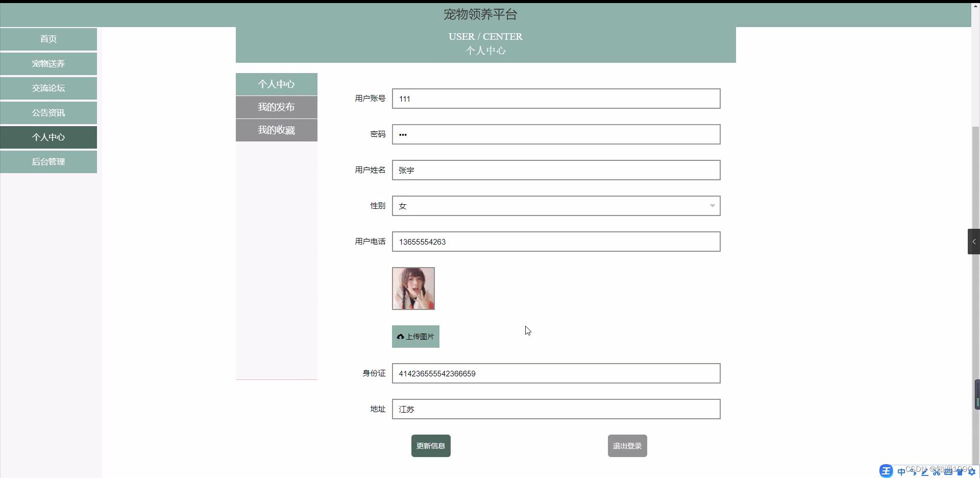Open the 首页 sidebar menu item
The image size is (980, 478).
48,39
